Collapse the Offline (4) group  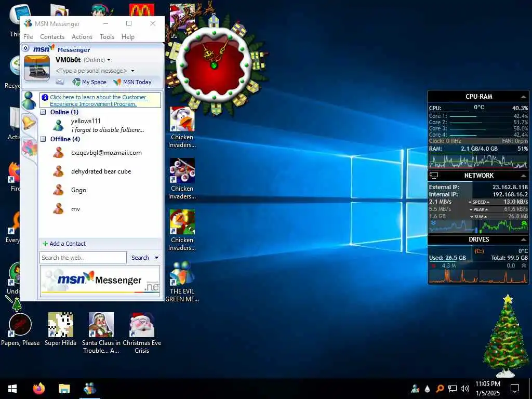coord(43,139)
